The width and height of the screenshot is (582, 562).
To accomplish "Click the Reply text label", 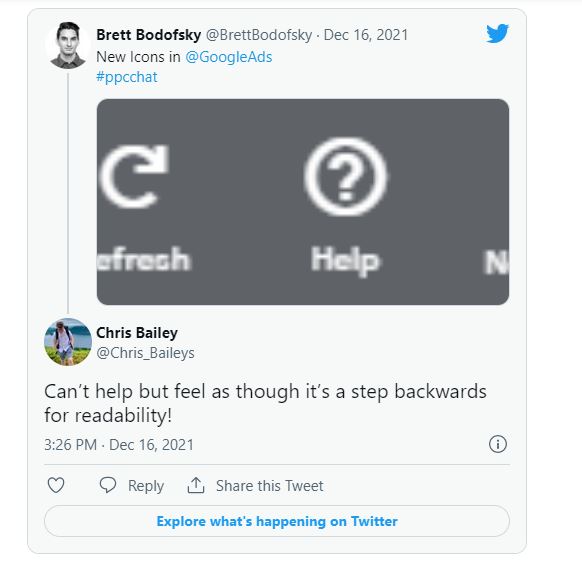I will (x=146, y=486).
